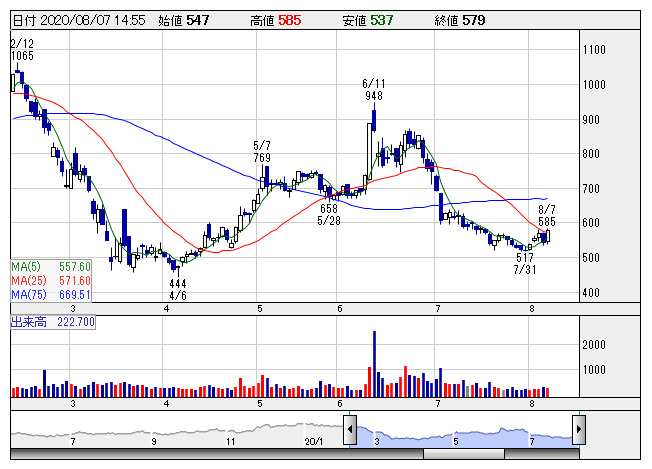Click the 7/31 517 low marker
652x469 pixels.
click(x=524, y=264)
